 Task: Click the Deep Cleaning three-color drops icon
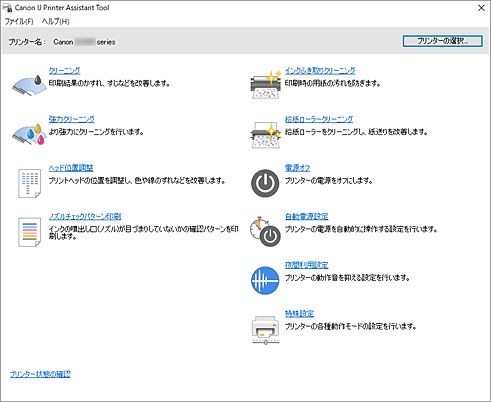[x=29, y=134]
